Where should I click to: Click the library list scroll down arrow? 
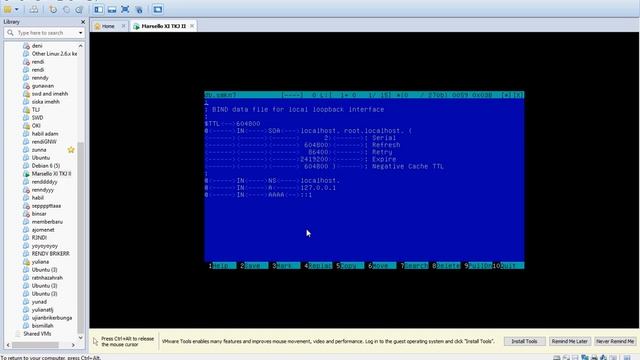tap(80, 338)
